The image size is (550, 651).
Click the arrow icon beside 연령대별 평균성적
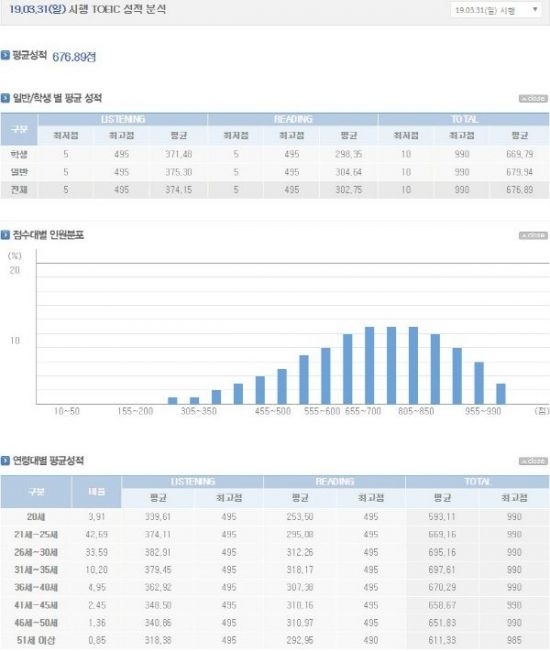tap(5, 460)
